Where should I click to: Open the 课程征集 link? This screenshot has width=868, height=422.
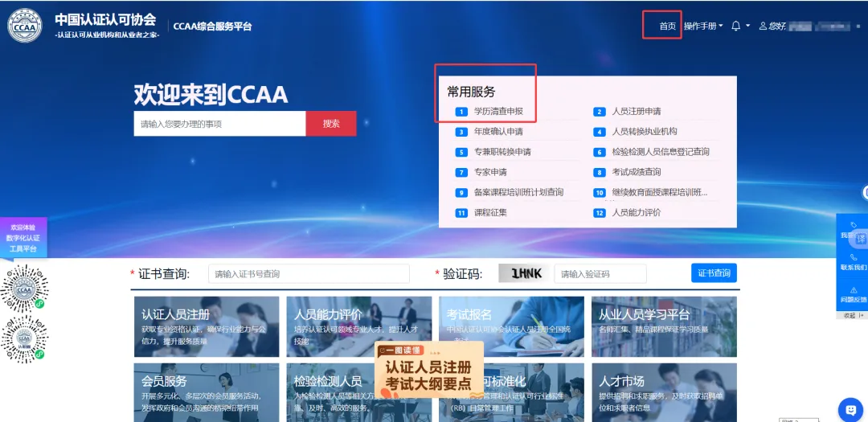tap(490, 213)
